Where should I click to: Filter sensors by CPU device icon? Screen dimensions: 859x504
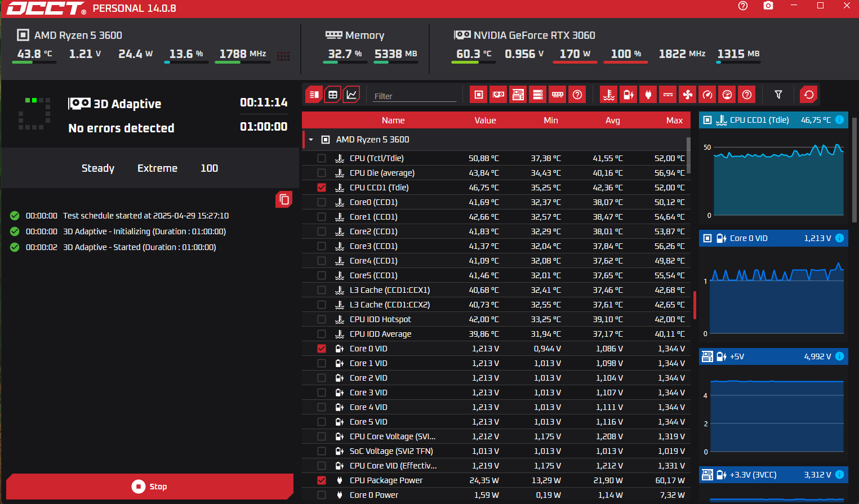point(479,95)
